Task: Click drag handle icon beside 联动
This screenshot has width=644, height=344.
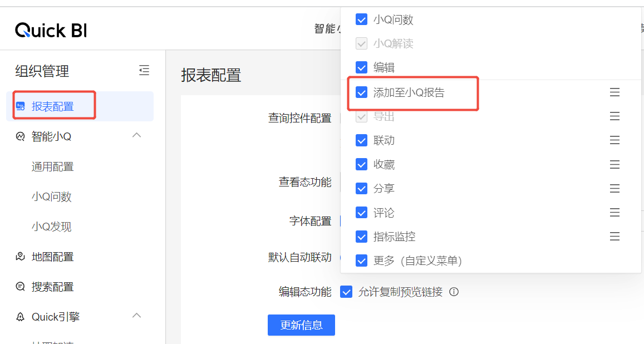Action: coord(614,140)
